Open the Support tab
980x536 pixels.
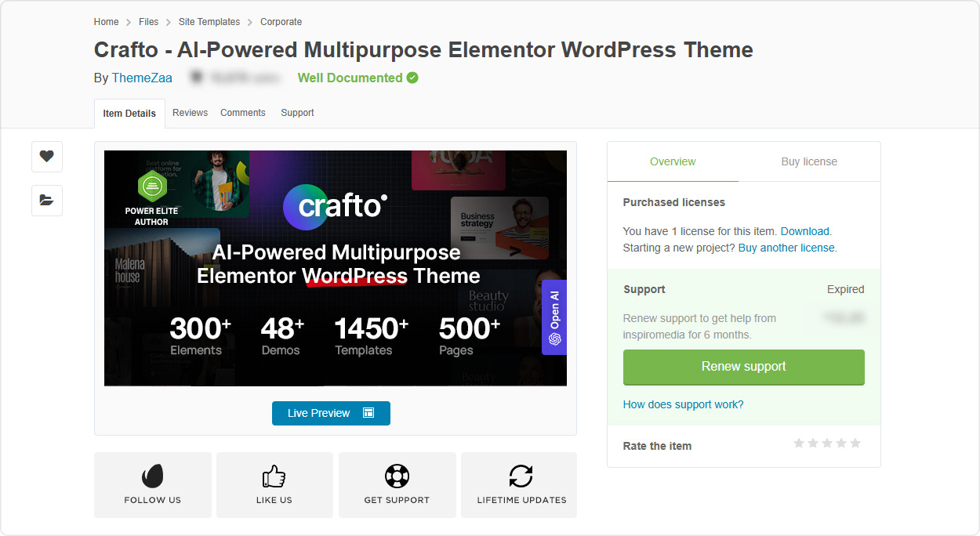coord(297,113)
